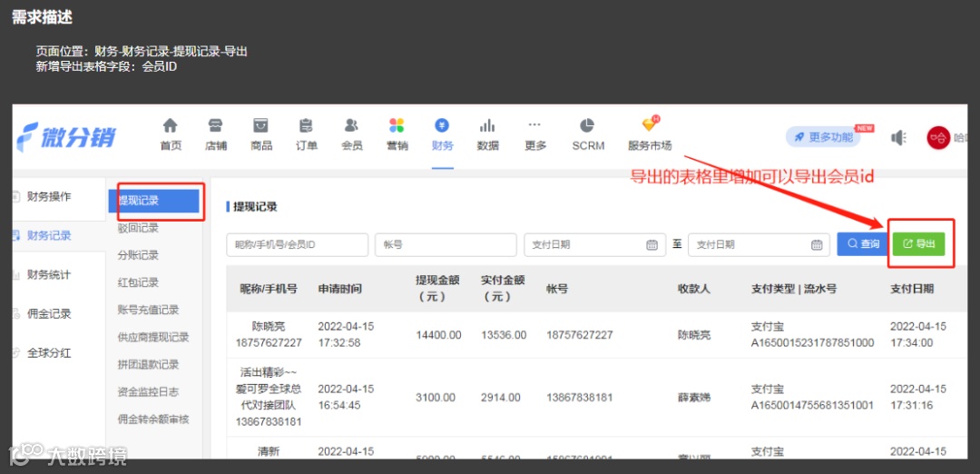Open calendar icon in first 支付日期 field

[652, 245]
